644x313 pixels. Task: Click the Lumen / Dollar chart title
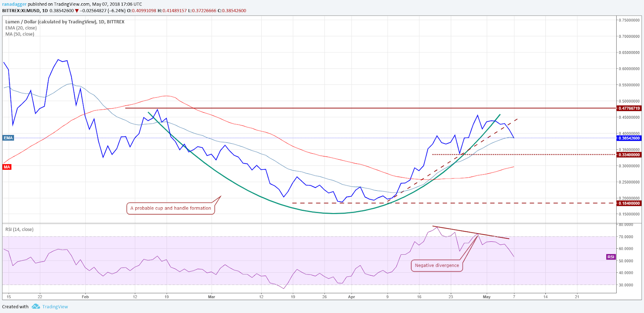[65, 22]
